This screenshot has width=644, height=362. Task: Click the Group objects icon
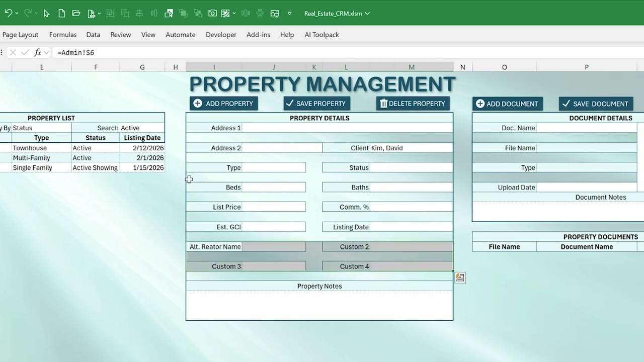110,14
